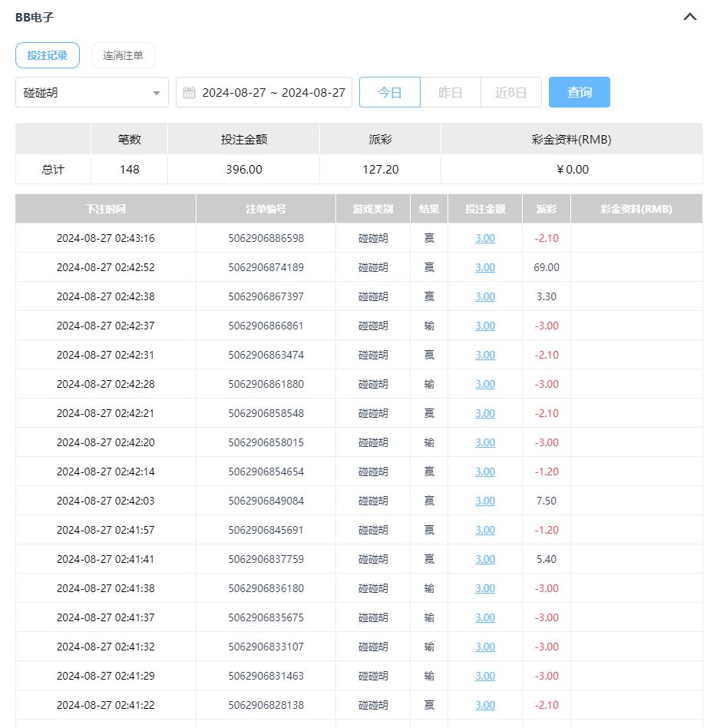This screenshot has height=728, width=720.
Task: Click the 查询 search button
Action: 580,92
